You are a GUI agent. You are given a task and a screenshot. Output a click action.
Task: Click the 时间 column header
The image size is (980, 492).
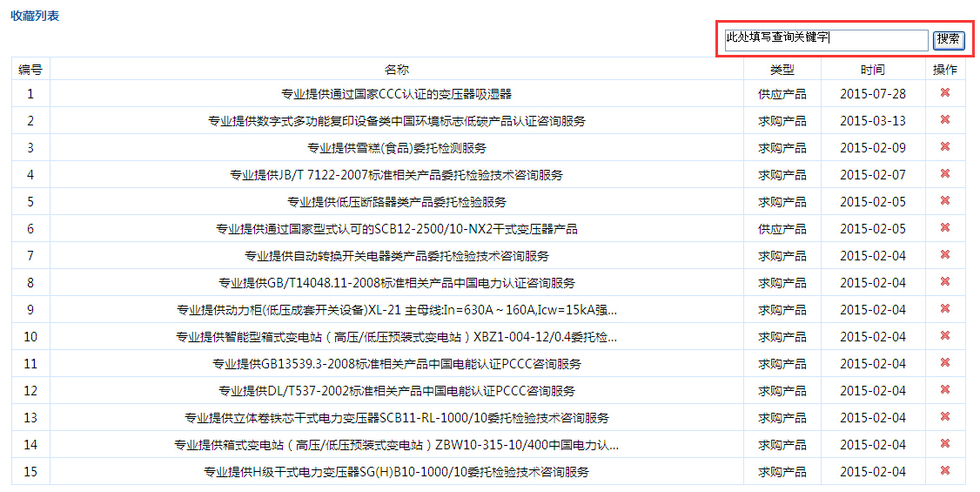(872, 70)
